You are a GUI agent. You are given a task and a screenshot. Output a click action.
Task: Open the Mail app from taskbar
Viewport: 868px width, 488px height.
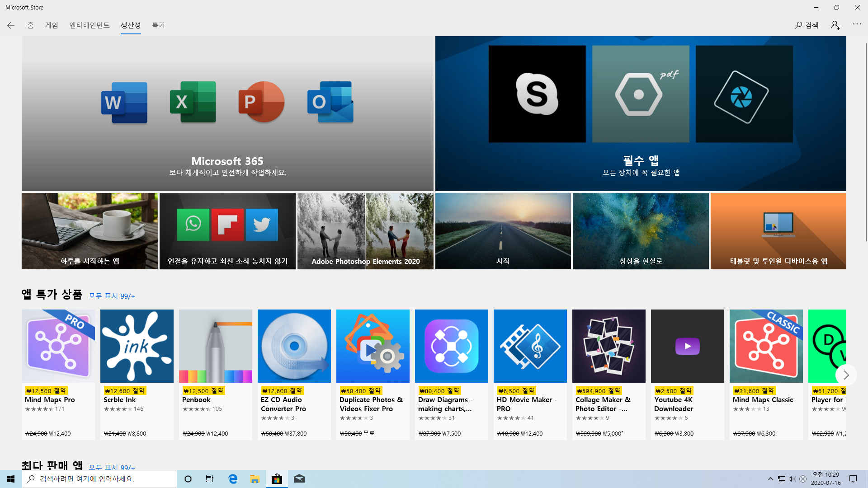299,479
